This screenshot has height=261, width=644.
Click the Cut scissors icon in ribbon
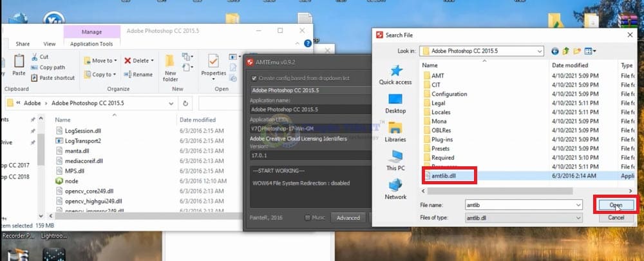34,57
